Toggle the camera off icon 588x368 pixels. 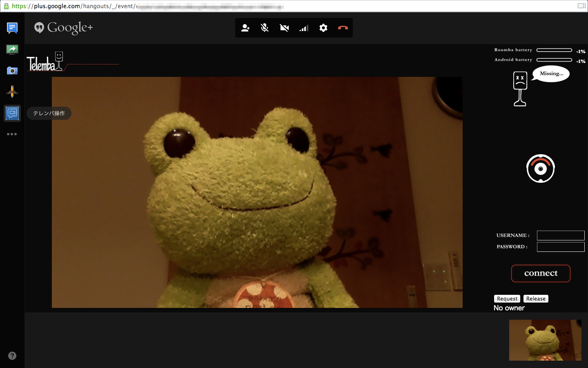tap(284, 28)
